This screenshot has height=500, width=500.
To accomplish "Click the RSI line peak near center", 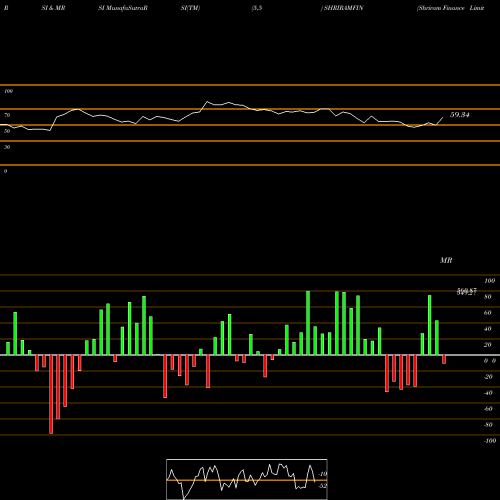I will click(207, 102).
